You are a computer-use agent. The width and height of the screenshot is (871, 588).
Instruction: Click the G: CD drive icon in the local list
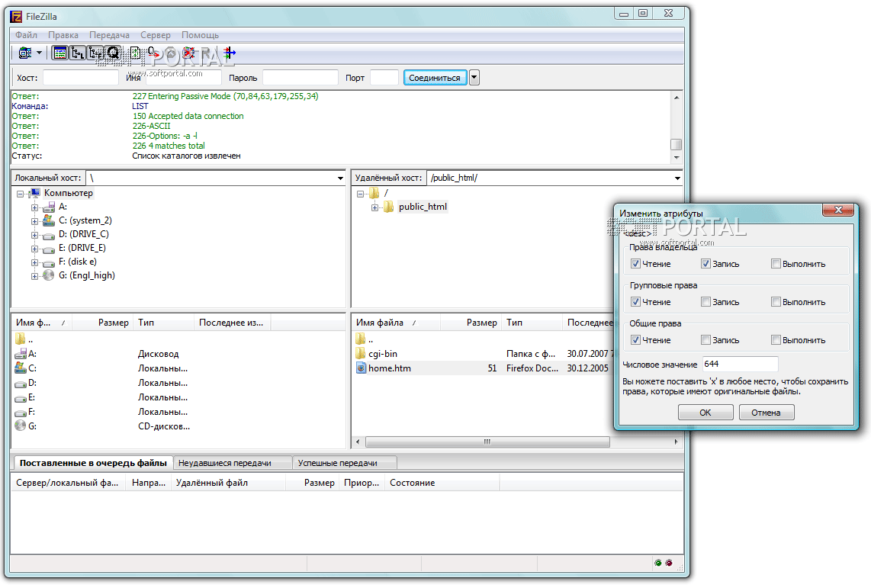pyautogui.click(x=21, y=426)
